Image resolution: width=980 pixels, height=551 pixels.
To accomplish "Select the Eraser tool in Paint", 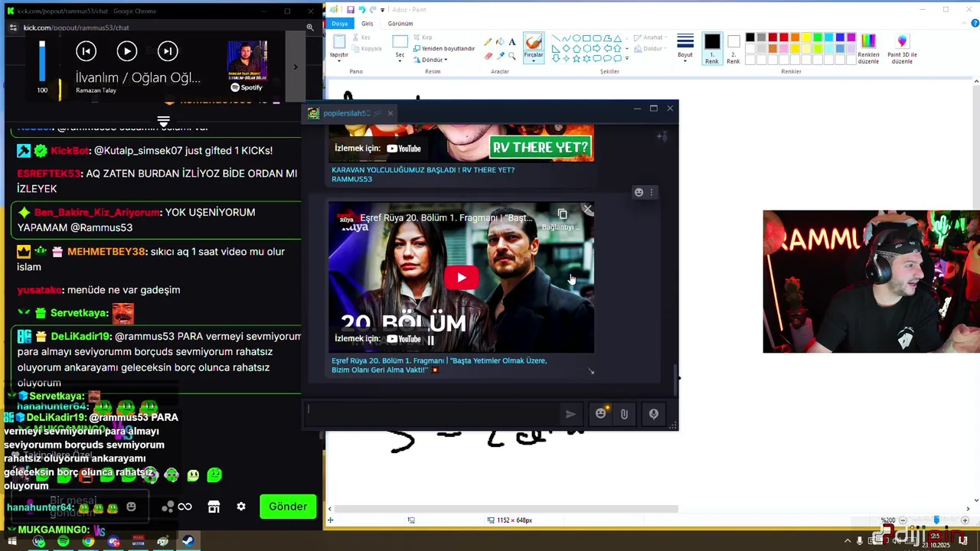I will coord(488,56).
